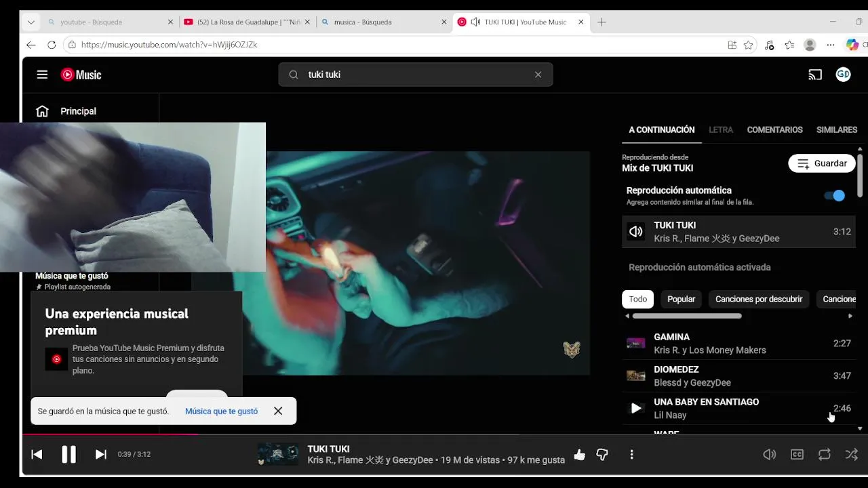Dislike the song with thumbs down
Viewport: 868px width, 488px height.
(x=602, y=455)
